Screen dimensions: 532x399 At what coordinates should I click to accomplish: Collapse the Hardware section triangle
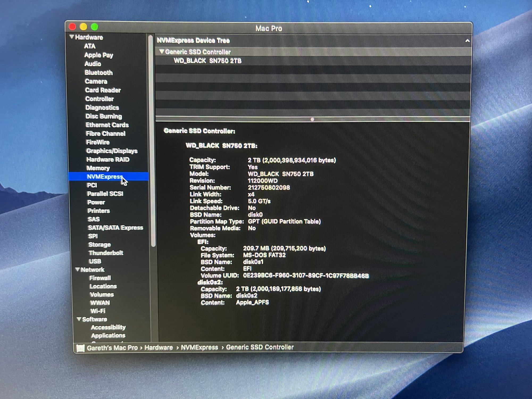point(72,37)
